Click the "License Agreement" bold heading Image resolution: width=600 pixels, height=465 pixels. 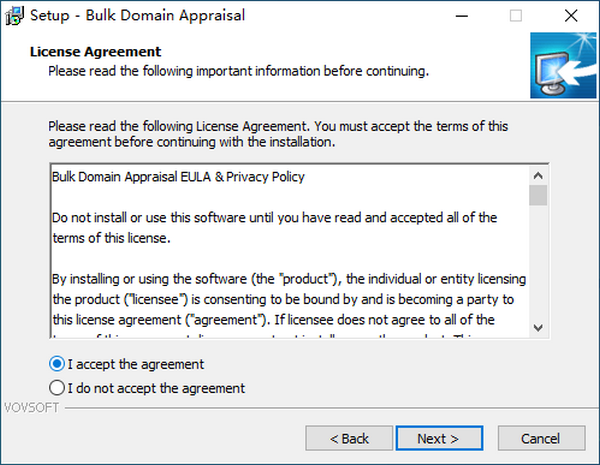(x=96, y=51)
